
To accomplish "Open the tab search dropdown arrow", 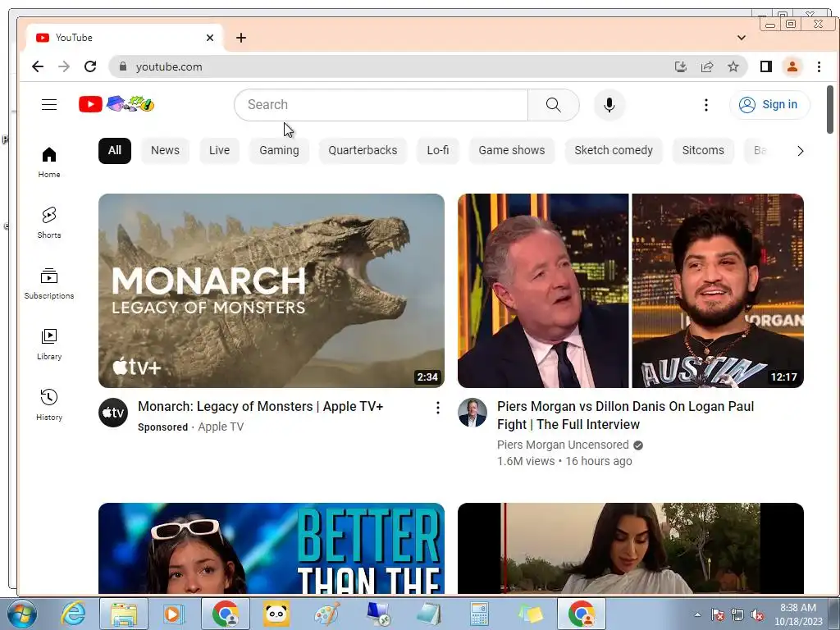I will coord(742,38).
